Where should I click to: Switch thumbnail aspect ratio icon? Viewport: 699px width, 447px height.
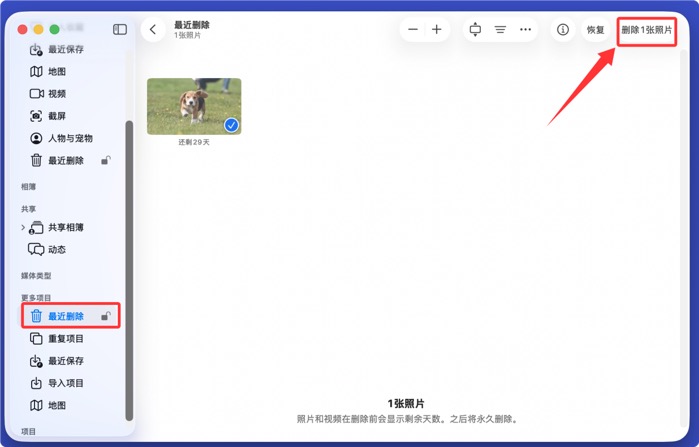click(475, 30)
